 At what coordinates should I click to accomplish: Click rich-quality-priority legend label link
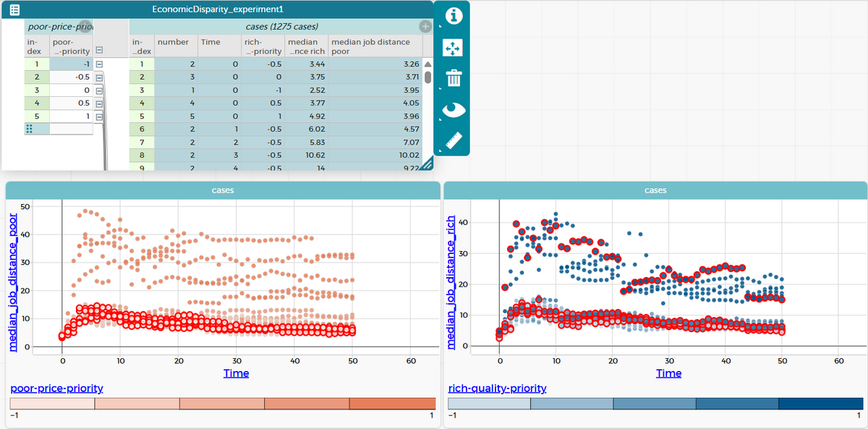point(497,388)
